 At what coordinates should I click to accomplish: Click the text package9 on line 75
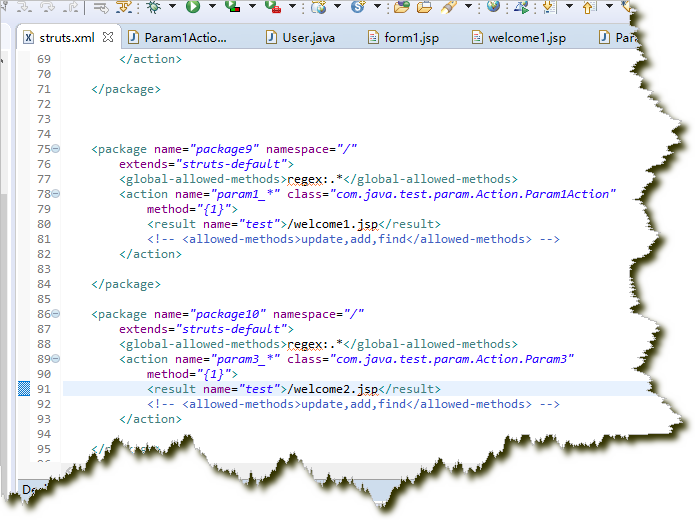coord(224,149)
